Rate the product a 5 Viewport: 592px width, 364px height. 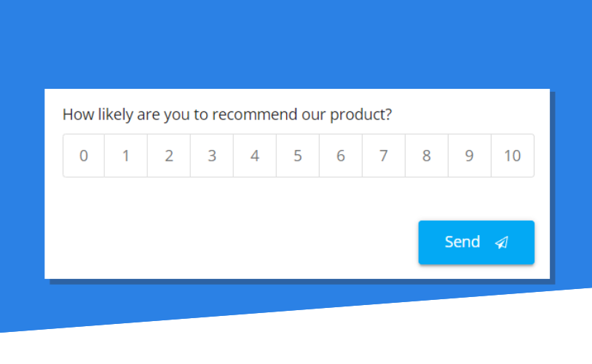[298, 156]
